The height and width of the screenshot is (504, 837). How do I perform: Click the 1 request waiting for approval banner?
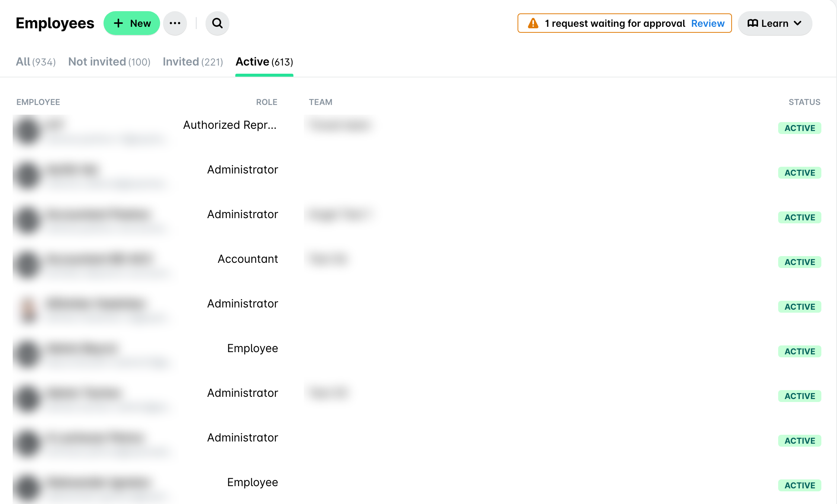pyautogui.click(x=625, y=23)
